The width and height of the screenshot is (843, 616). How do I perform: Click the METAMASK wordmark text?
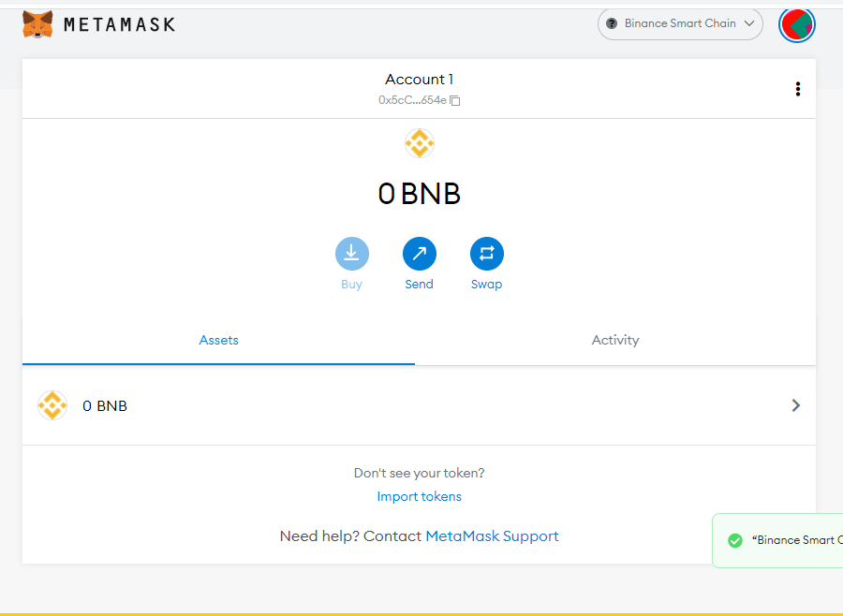point(119,24)
